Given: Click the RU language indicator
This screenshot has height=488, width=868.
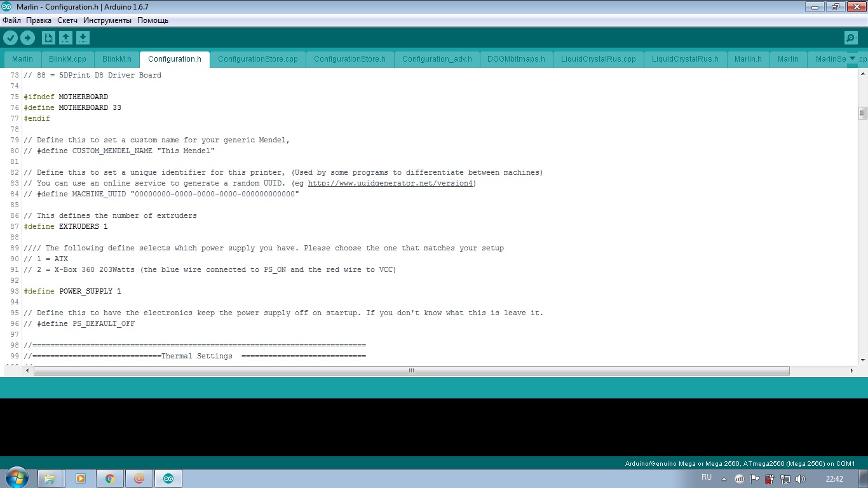Looking at the screenshot, I should pos(707,477).
